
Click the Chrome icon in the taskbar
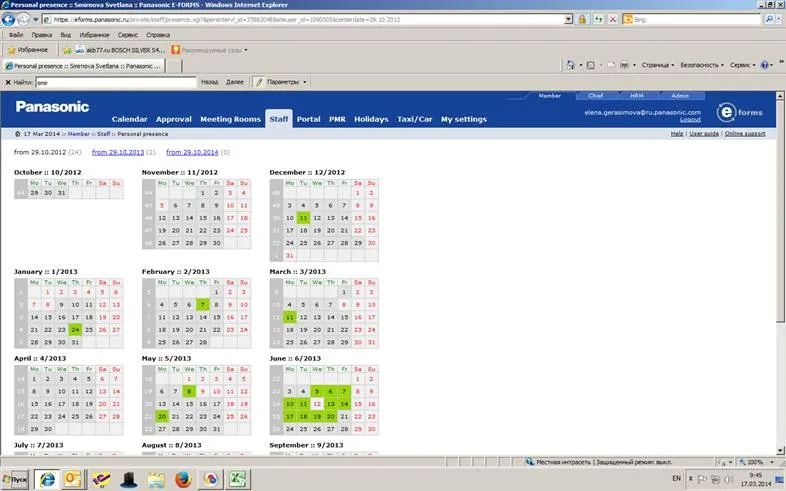coord(211,479)
